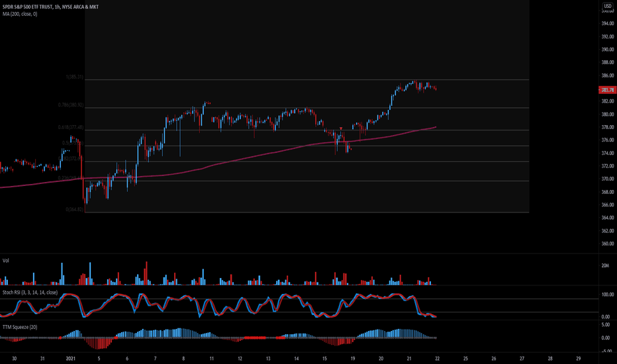Image resolution: width=617 pixels, height=364 pixels.
Task: Click the 366.00 price axis label
Action: pyautogui.click(x=607, y=205)
